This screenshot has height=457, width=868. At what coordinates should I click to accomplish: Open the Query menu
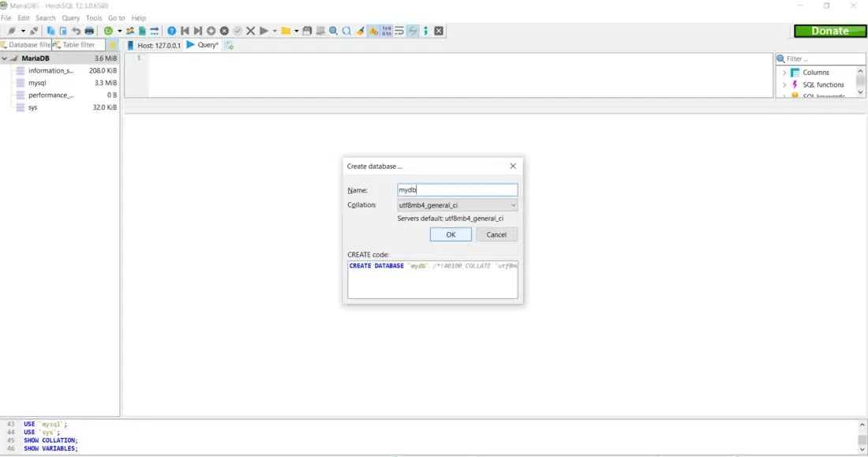(x=71, y=17)
